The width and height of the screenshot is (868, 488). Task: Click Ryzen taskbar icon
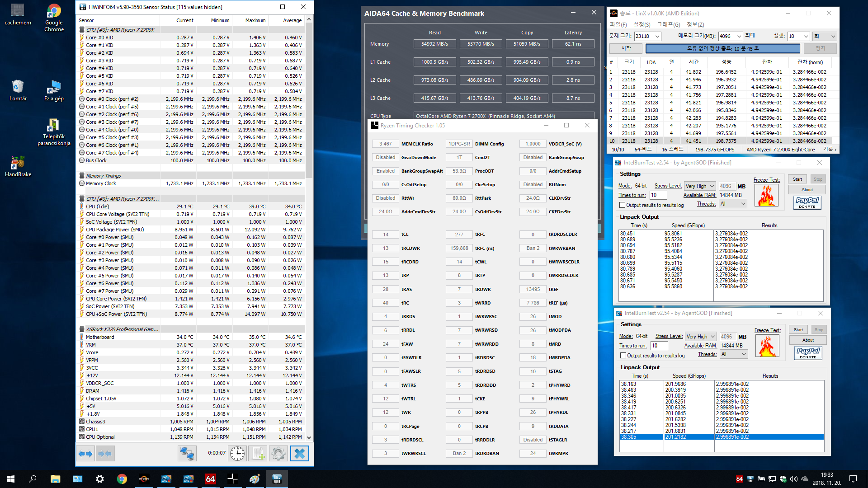[144, 479]
